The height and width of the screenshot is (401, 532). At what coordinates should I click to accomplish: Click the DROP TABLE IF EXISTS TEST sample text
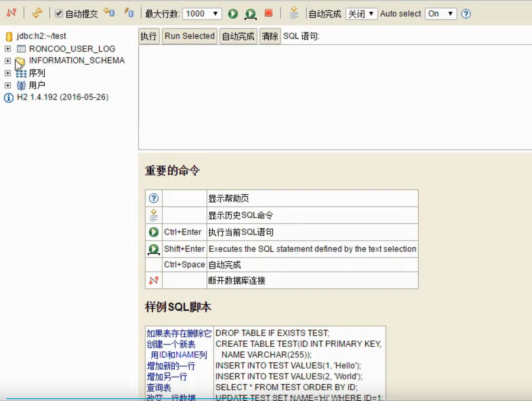tap(272, 333)
